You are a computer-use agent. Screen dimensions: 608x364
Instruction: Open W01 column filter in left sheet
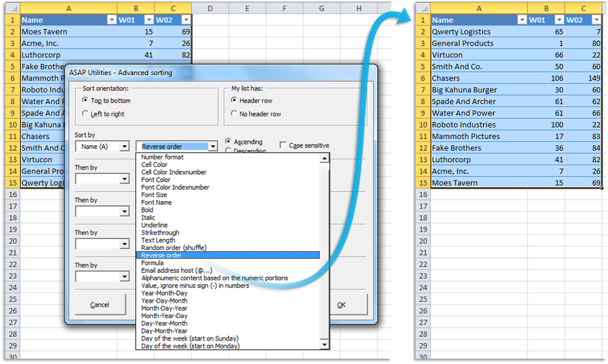[x=149, y=20]
